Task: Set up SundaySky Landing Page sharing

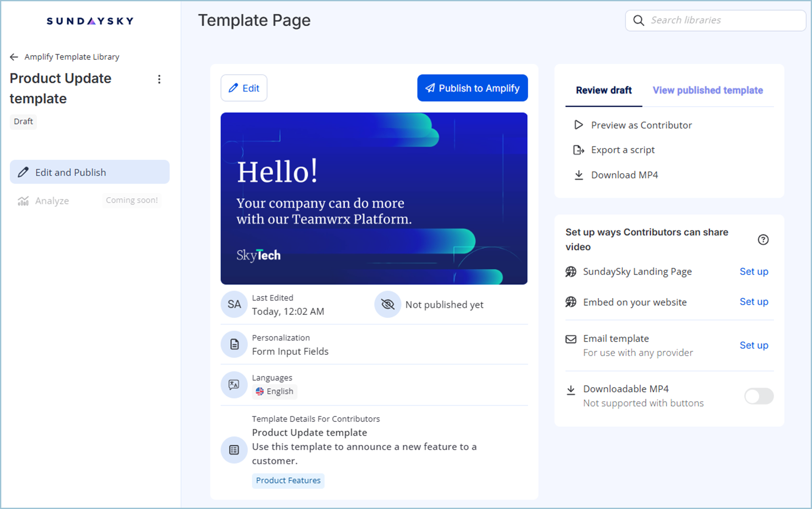Action: pyautogui.click(x=754, y=271)
